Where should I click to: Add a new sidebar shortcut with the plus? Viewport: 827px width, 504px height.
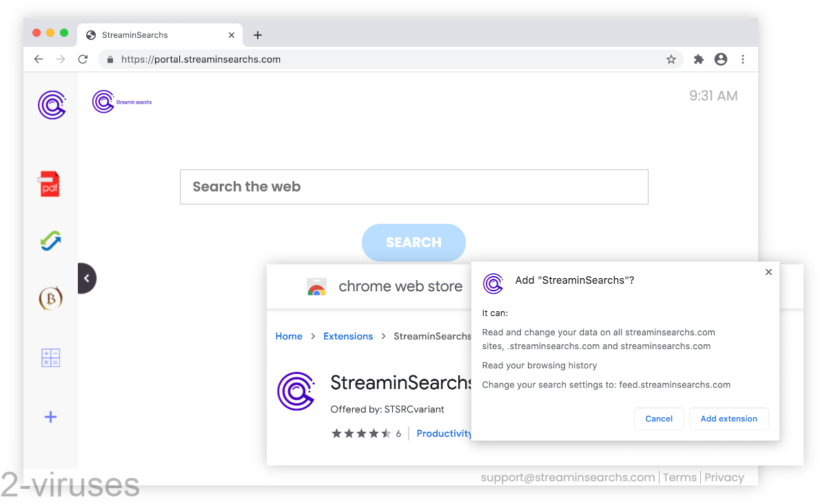(x=50, y=417)
